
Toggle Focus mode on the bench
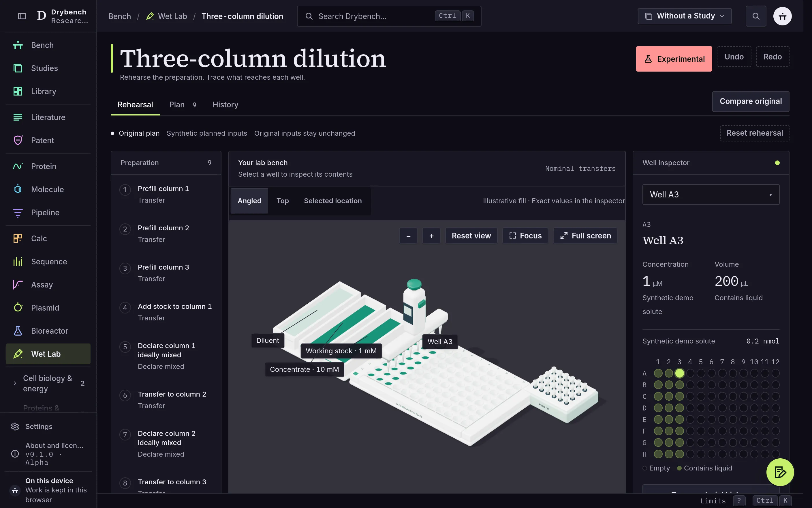coord(525,236)
